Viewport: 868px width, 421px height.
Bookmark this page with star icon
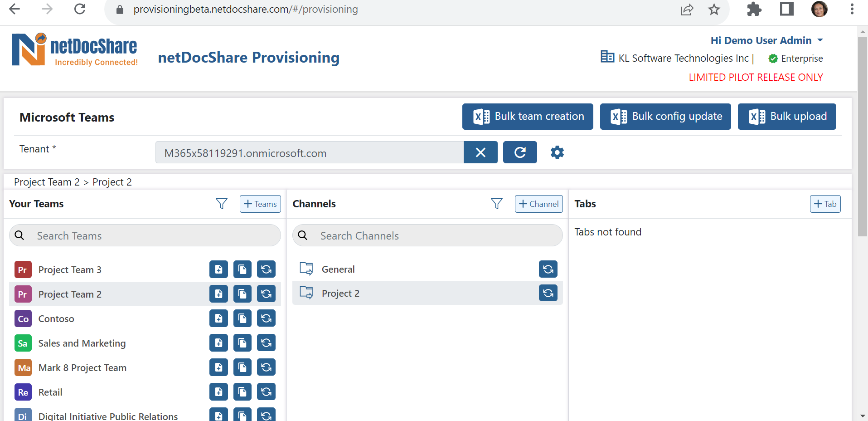click(x=714, y=10)
